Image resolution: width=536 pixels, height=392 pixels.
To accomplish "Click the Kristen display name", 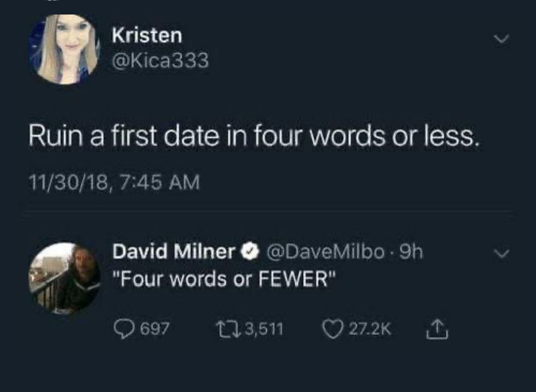I will (x=147, y=35).
